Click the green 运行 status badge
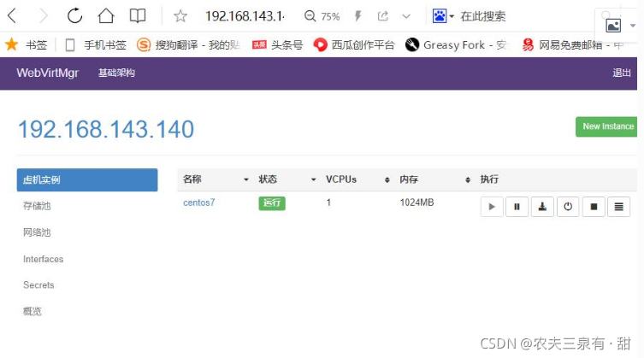Image resolution: width=644 pixels, height=358 pixels. click(x=272, y=202)
